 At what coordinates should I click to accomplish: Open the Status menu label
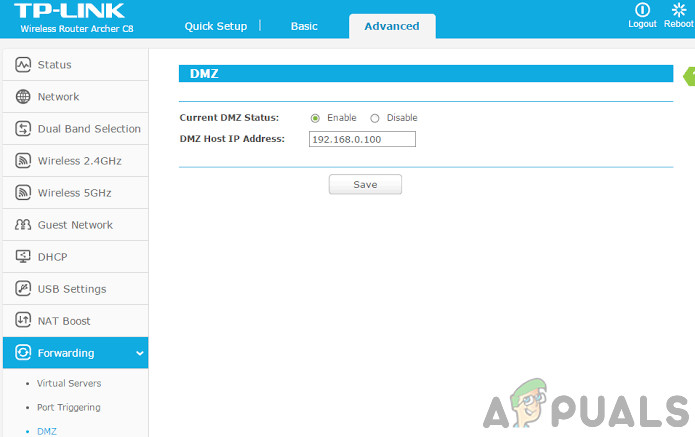pyautogui.click(x=55, y=65)
